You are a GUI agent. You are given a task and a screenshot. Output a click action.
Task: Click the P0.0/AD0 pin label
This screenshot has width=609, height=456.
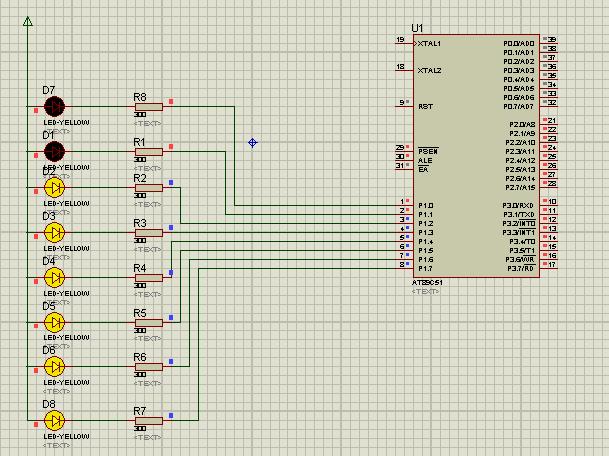pyautogui.click(x=519, y=44)
